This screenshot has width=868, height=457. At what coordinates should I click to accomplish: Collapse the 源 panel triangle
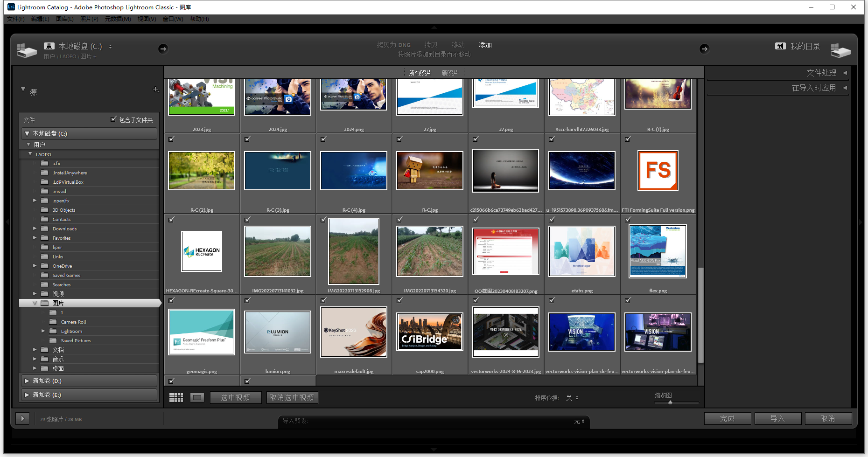point(23,89)
